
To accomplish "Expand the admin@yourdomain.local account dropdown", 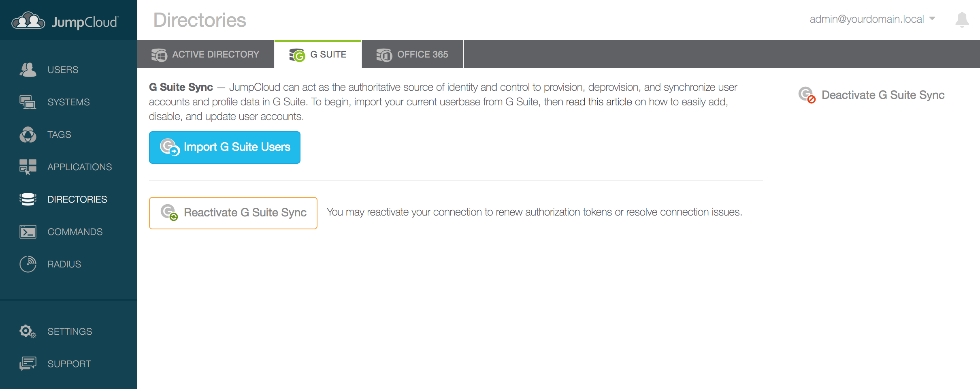I will point(872,19).
